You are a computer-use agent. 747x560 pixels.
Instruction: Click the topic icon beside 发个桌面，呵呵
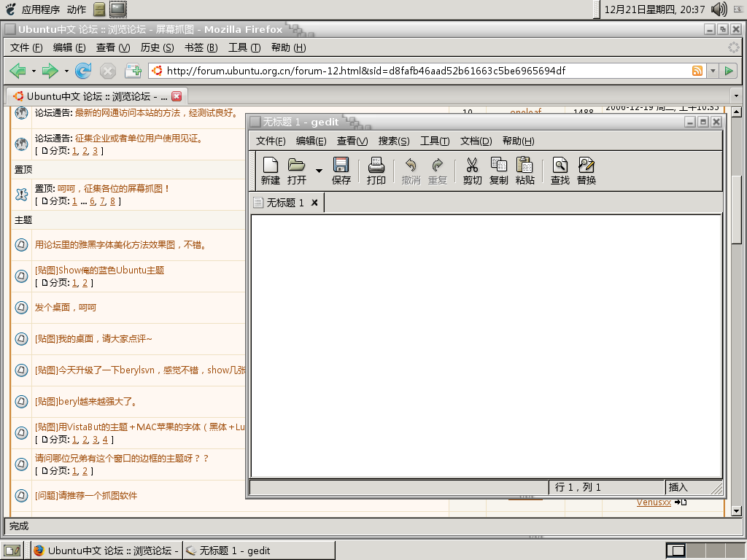[x=21, y=308]
